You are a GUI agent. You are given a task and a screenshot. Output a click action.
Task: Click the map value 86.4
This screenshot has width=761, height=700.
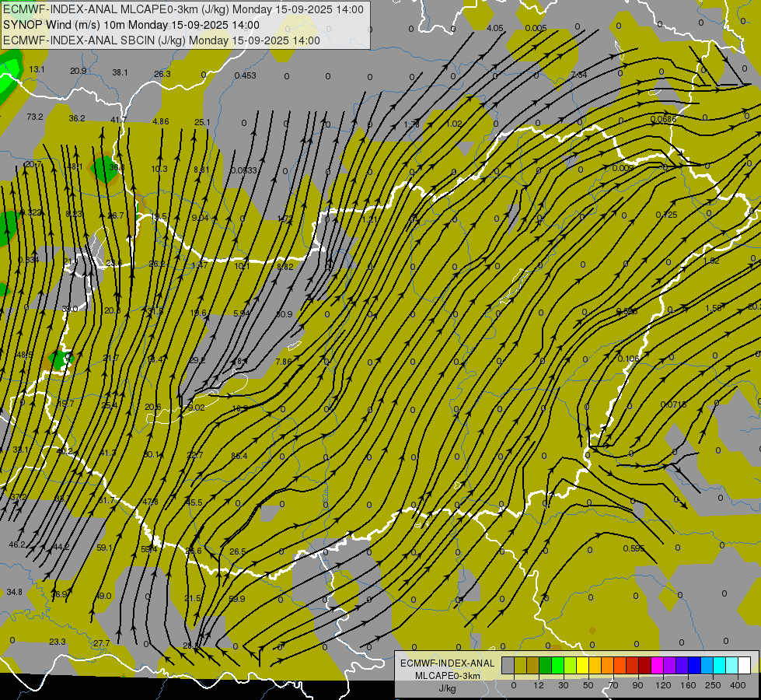pyautogui.click(x=239, y=456)
